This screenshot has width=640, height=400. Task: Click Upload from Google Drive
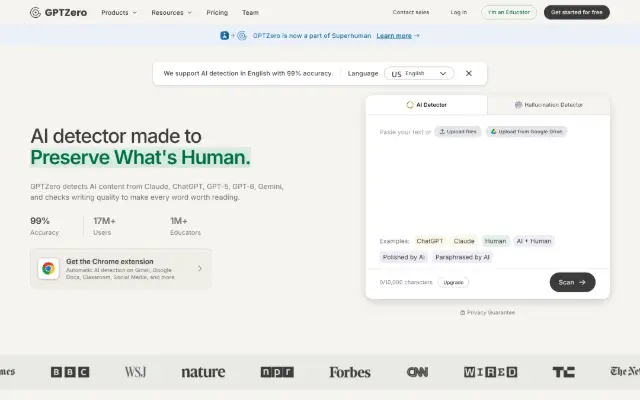tap(526, 131)
